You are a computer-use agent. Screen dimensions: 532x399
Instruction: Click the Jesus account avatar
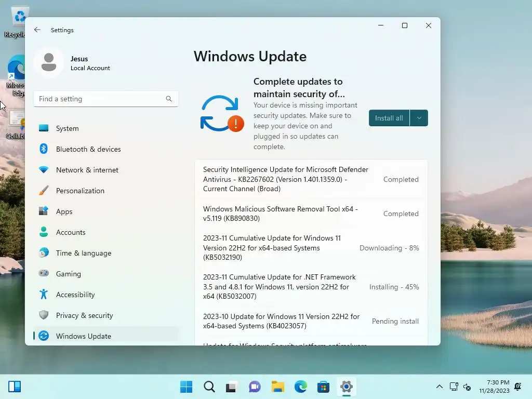49,62
